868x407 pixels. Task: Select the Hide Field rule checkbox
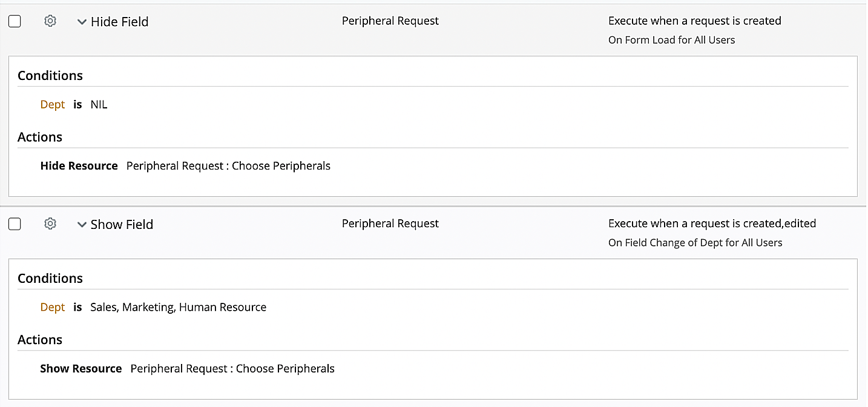(x=15, y=21)
